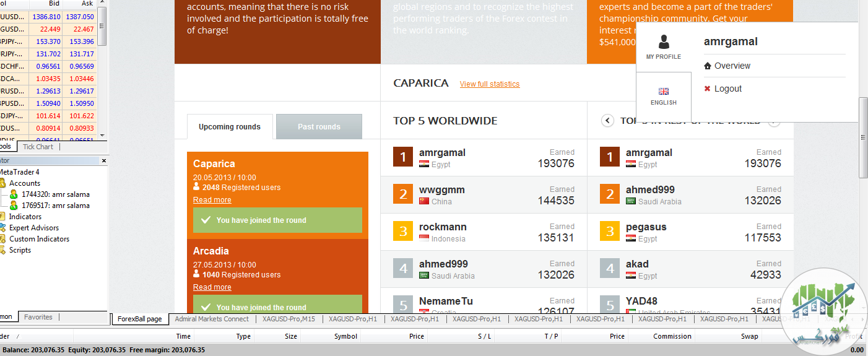Open the Favorites tab in Navigator

click(38, 317)
